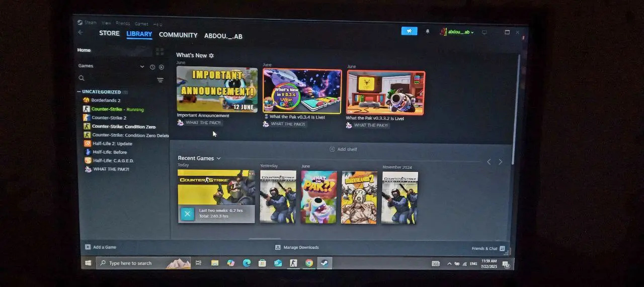
Task: Open the STORE tab
Action: click(x=109, y=33)
